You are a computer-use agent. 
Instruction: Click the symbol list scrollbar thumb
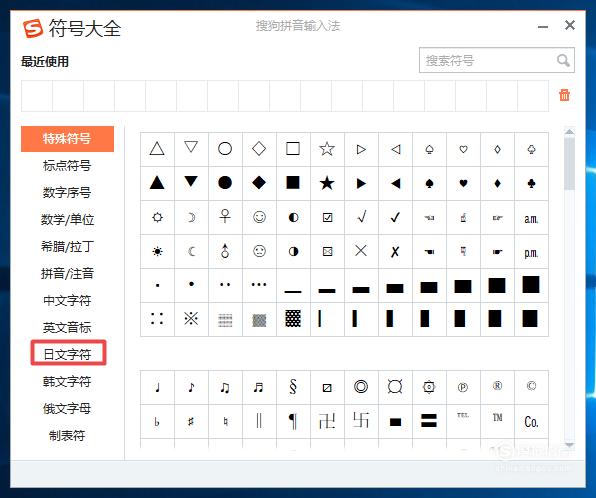pyautogui.click(x=569, y=163)
